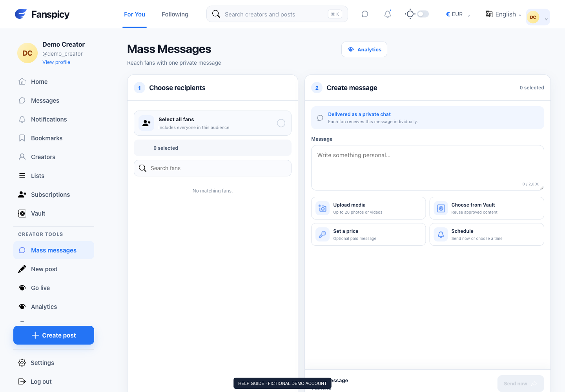Focus the Search creators and posts field

point(277,14)
